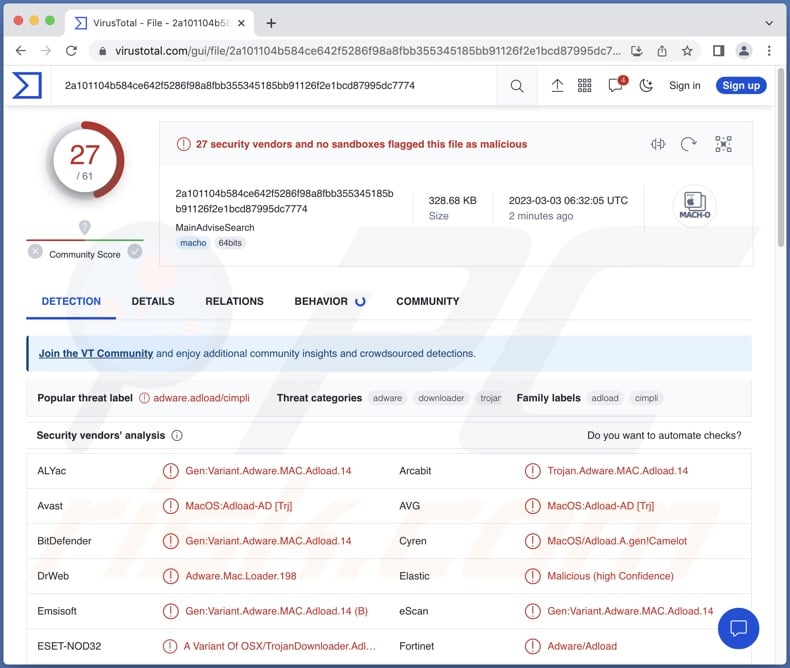Click info icon beside Security vendors' analysis
The width and height of the screenshot is (790, 668).
click(x=177, y=435)
